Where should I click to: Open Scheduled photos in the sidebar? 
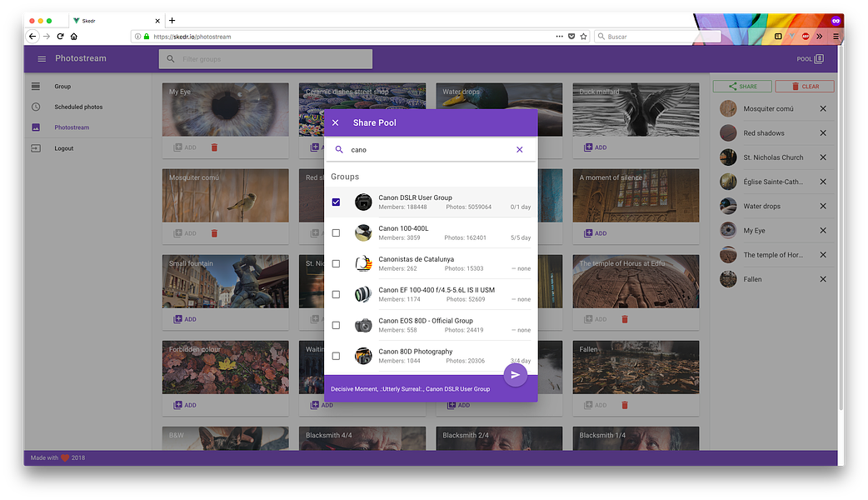pos(78,107)
